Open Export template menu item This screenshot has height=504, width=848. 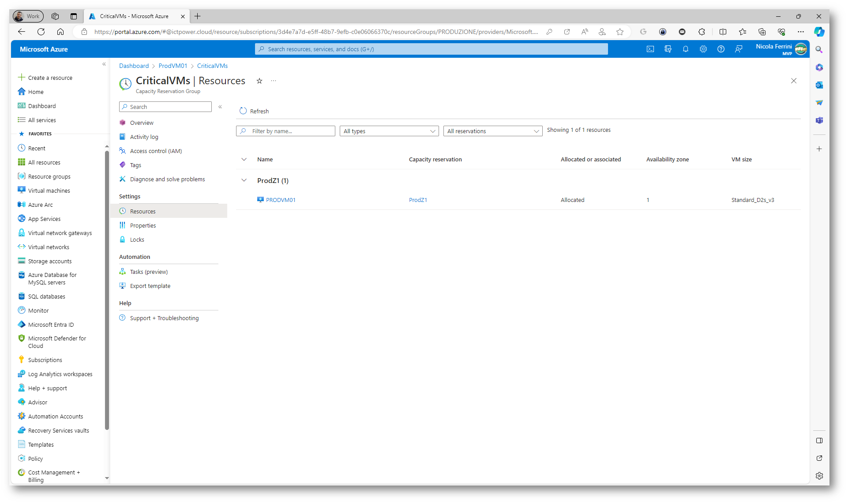pyautogui.click(x=150, y=286)
